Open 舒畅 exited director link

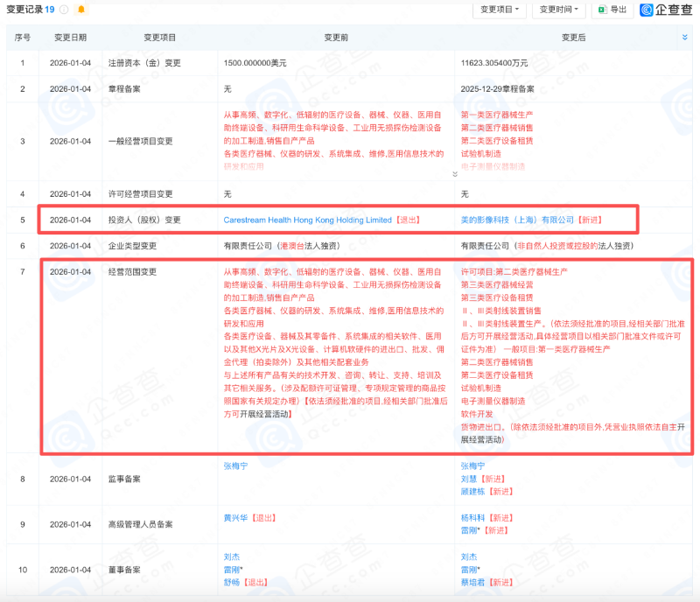[x=233, y=581]
